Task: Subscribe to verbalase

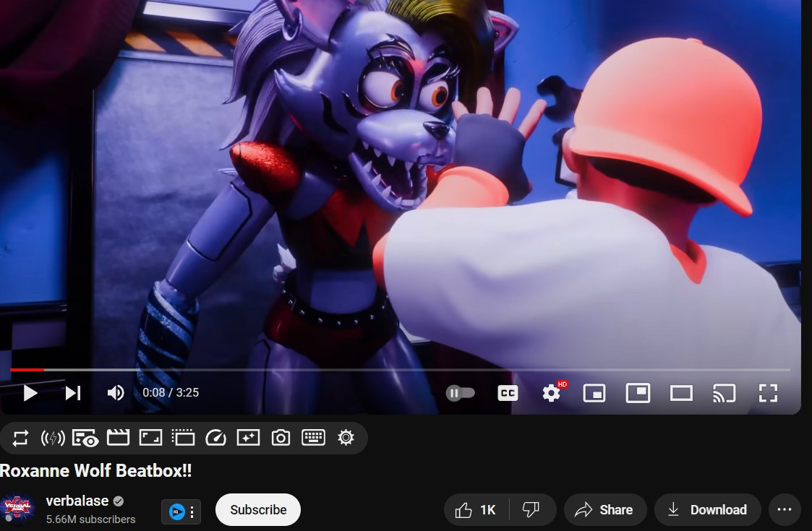Action: pos(258,510)
